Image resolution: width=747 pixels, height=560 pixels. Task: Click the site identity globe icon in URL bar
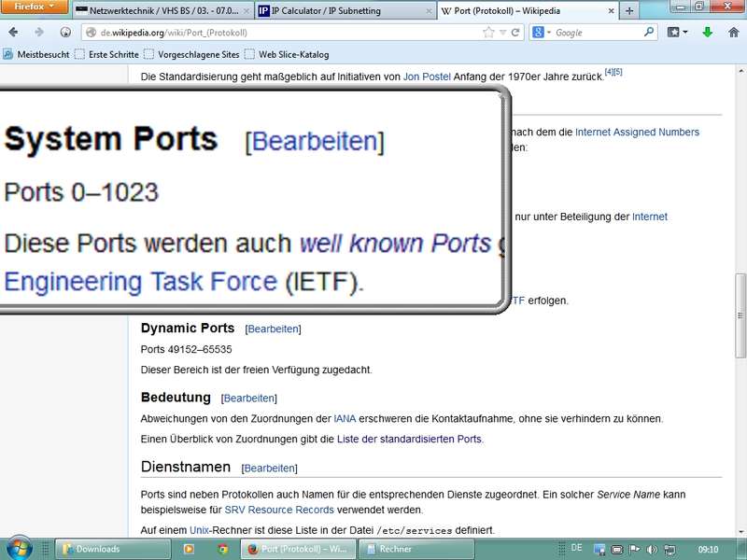[x=91, y=33]
